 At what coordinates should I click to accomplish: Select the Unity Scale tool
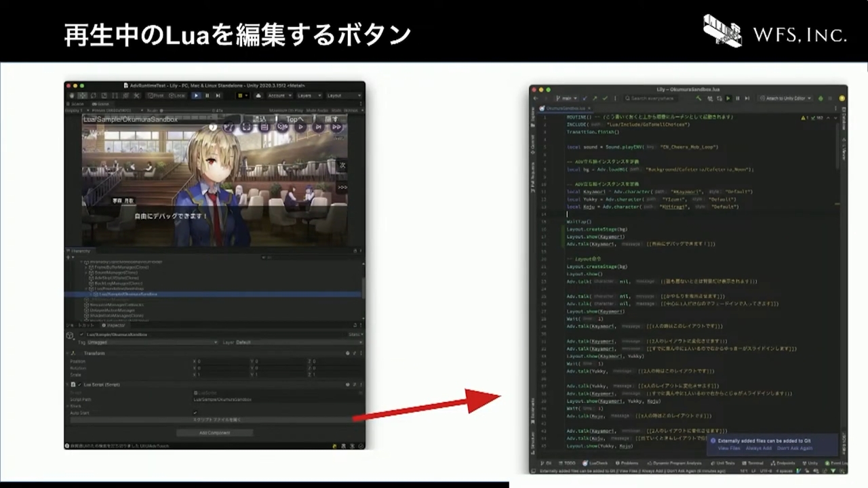click(x=104, y=96)
